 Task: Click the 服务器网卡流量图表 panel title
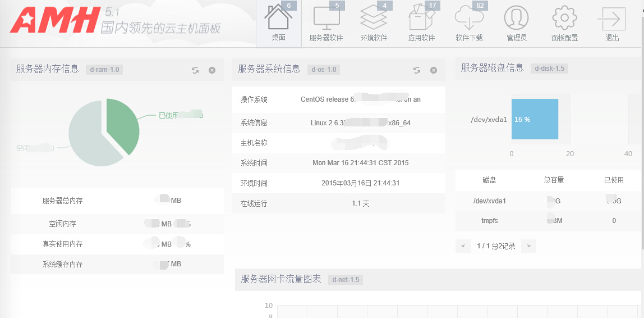280,279
